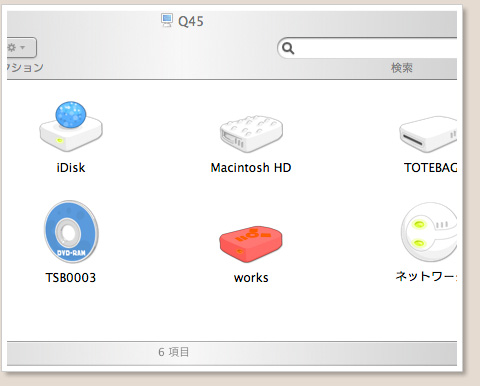Click the works name label
Viewport: 480px width, 386px height.
coord(251,278)
